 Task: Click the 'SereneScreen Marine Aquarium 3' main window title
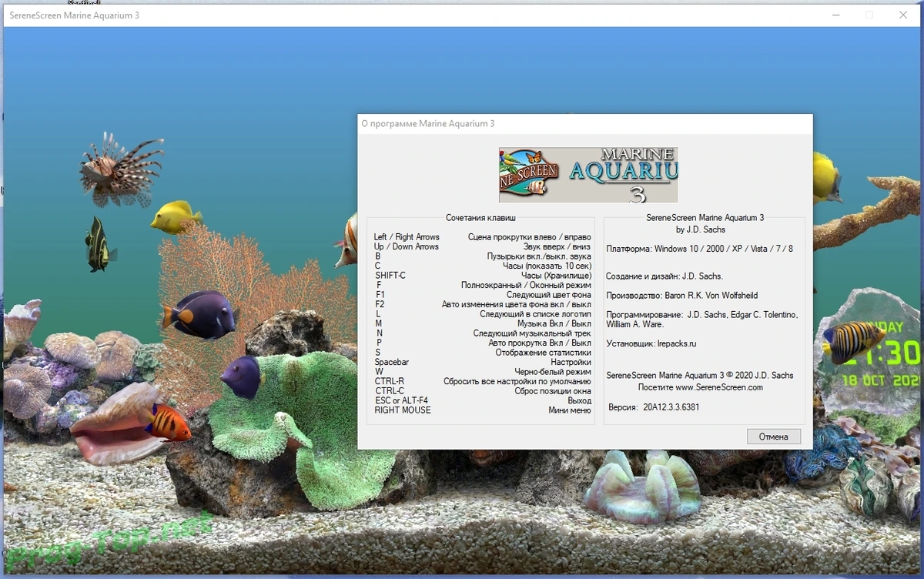(x=74, y=15)
